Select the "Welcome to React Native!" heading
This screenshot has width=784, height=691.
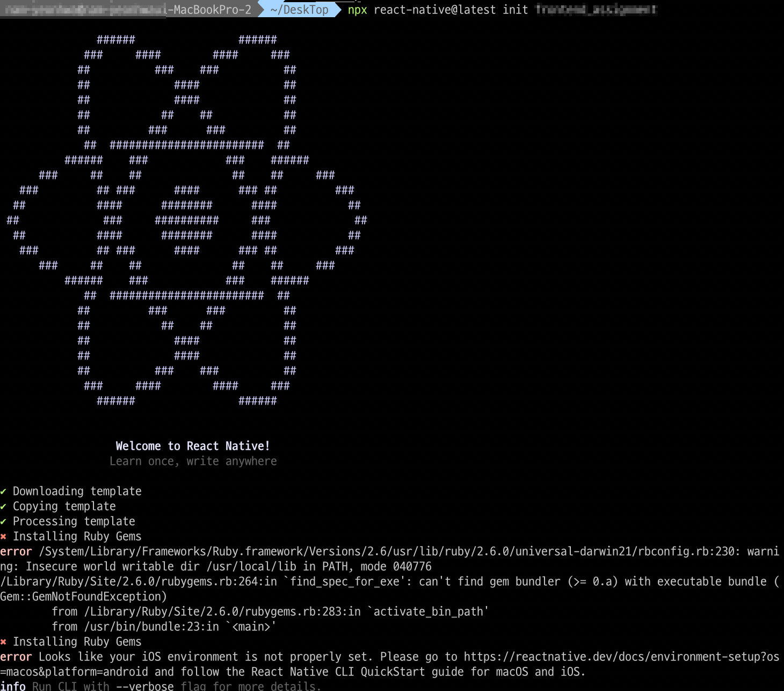(193, 446)
